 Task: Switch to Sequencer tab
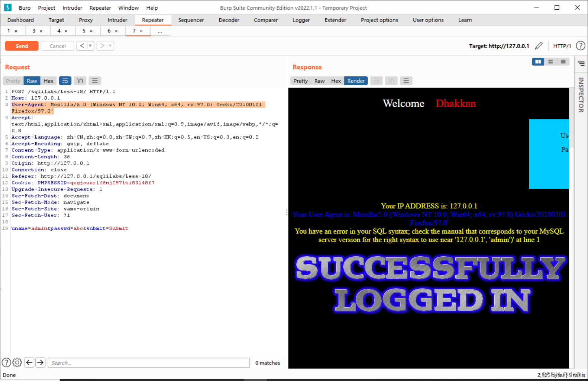tap(191, 20)
